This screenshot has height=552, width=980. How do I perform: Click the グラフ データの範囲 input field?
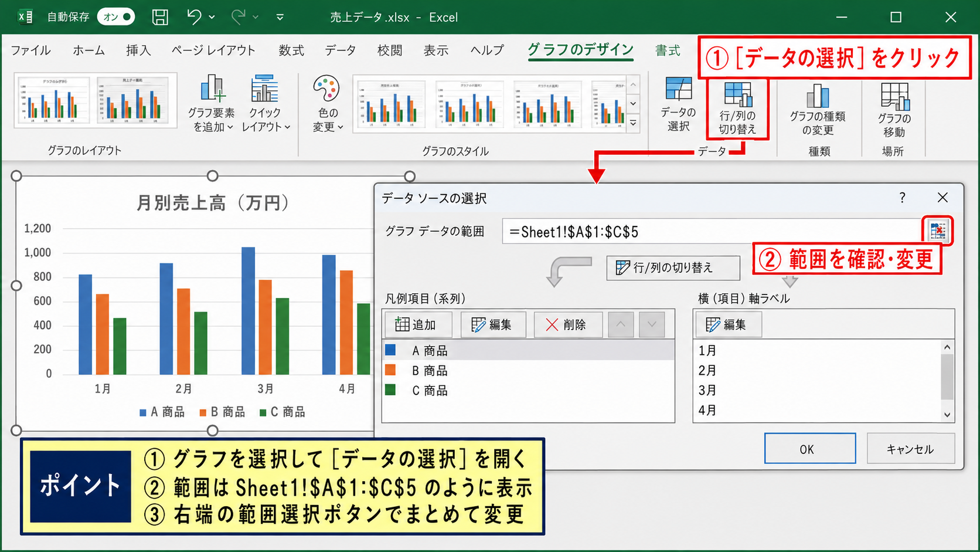[x=712, y=231]
